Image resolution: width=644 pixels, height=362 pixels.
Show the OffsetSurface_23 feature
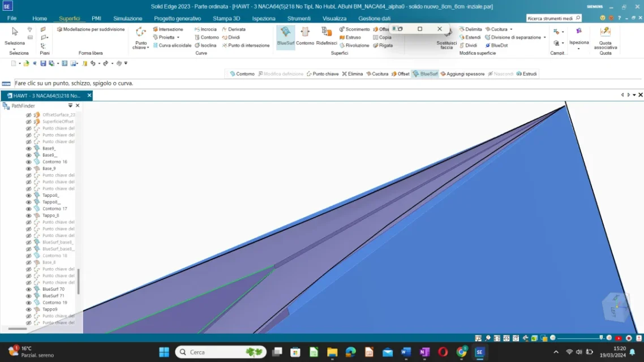tap(29, 114)
